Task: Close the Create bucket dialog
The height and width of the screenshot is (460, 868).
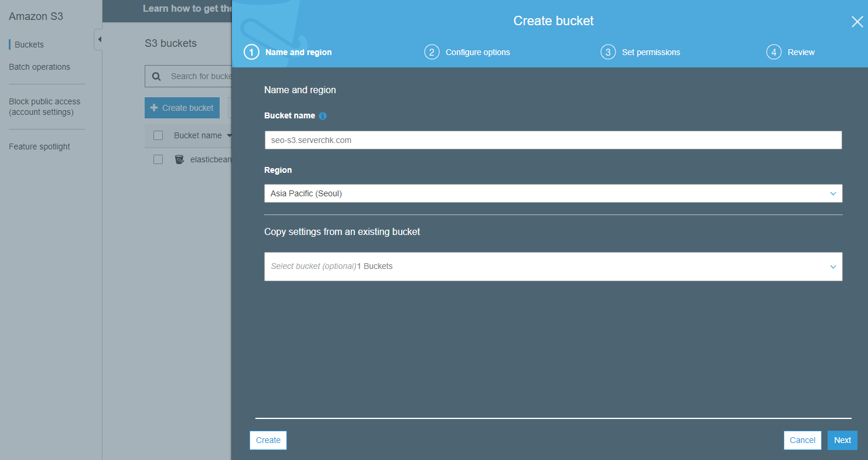Action: [857, 22]
